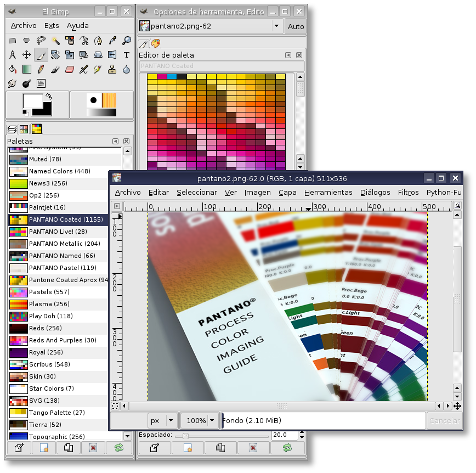476x473 pixels.
Task: Choose the Fuzzy Select magic wand tool
Action: 55,41
